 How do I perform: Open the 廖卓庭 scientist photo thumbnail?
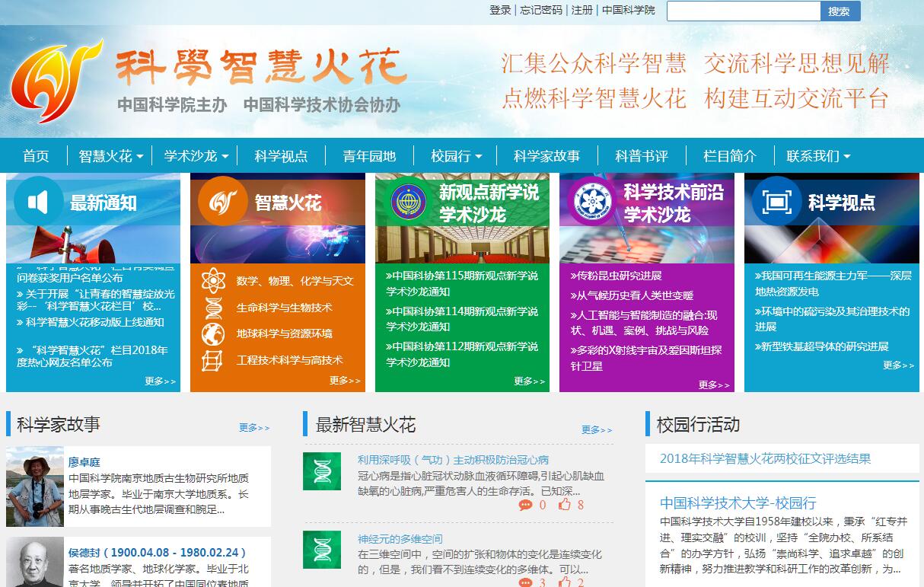point(35,487)
